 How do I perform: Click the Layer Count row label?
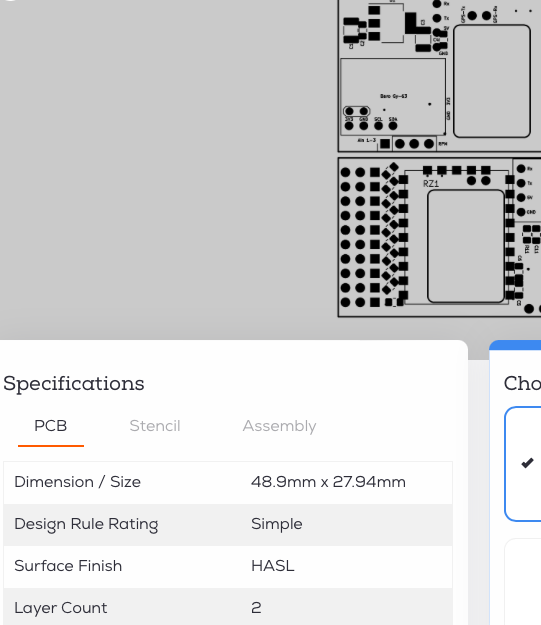[61, 608]
